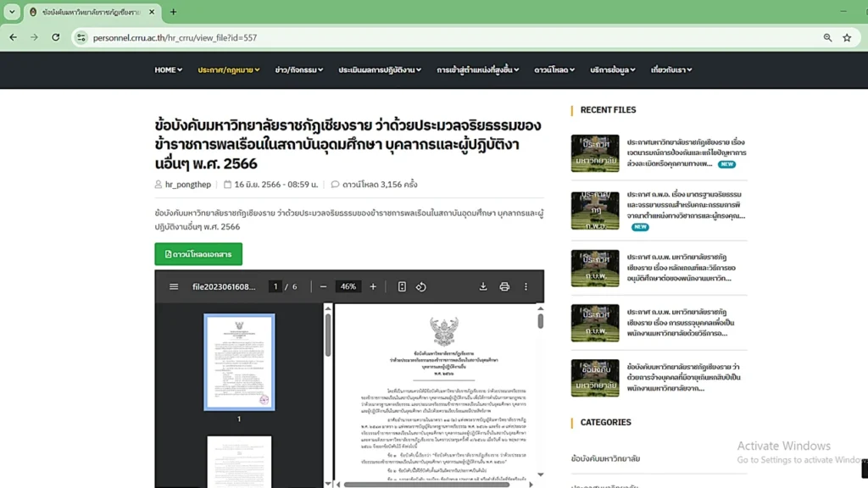This screenshot has height=488, width=868.
Task: Click the horizontal scroll left arrow
Action: pos(338,485)
